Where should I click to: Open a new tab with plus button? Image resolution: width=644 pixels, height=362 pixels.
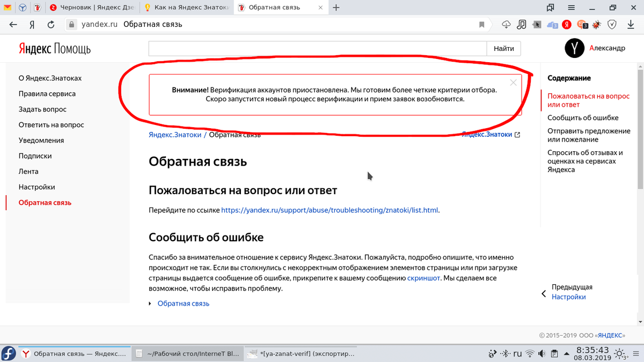pyautogui.click(x=336, y=8)
